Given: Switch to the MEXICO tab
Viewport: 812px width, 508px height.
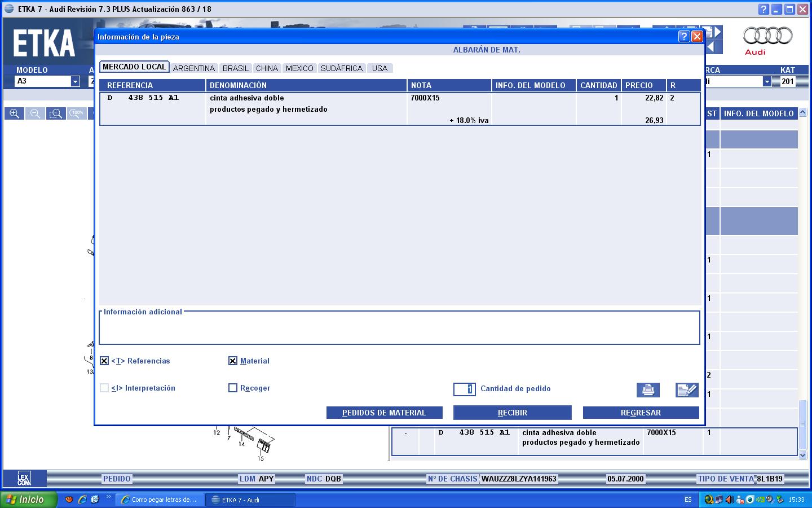Looking at the screenshot, I should (299, 68).
